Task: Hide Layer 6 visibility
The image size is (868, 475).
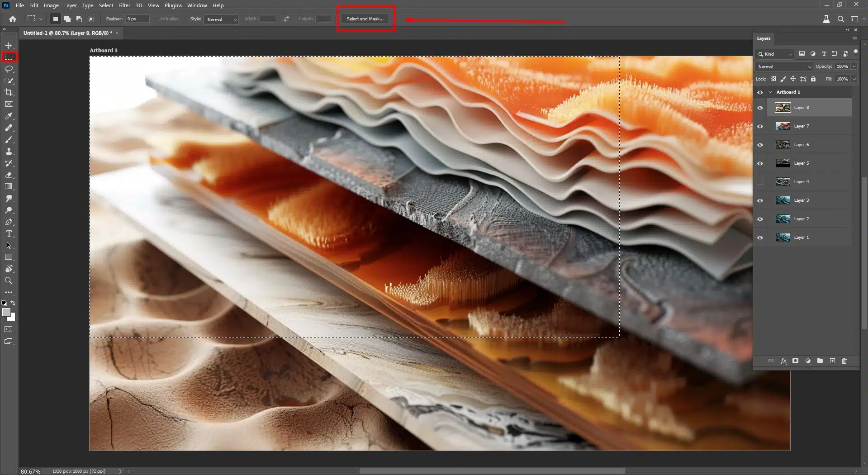Action: tap(760, 145)
